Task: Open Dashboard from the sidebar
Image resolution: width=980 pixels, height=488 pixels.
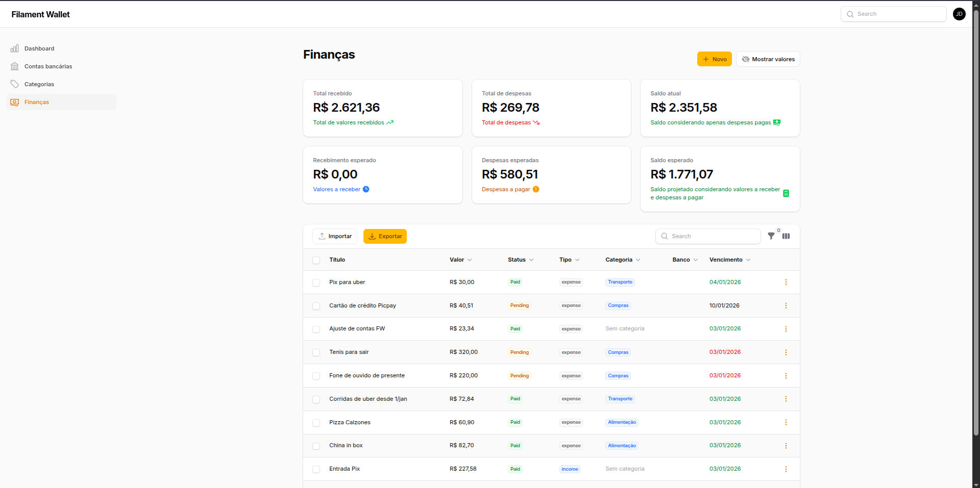Action: coord(39,48)
